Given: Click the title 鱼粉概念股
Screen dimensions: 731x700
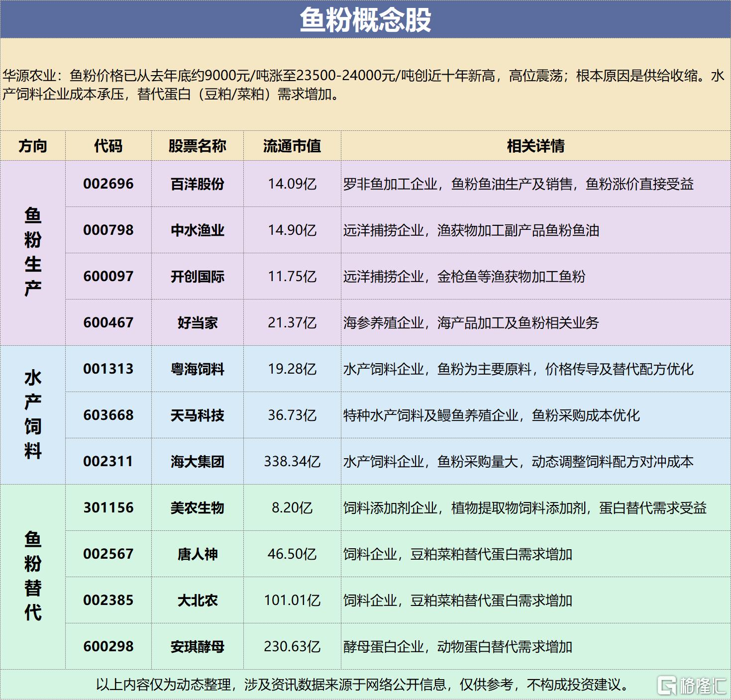Looking at the screenshot, I should point(365,20).
